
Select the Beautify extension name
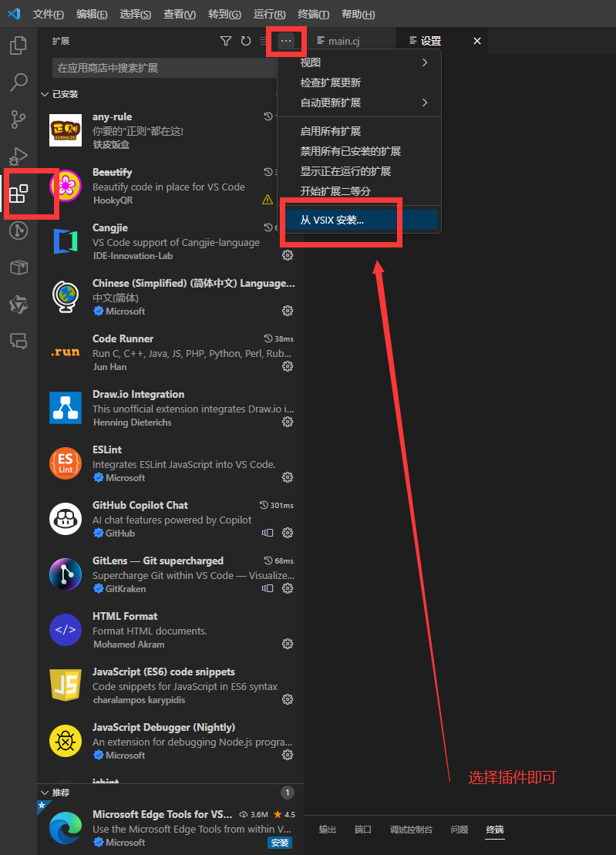point(113,172)
